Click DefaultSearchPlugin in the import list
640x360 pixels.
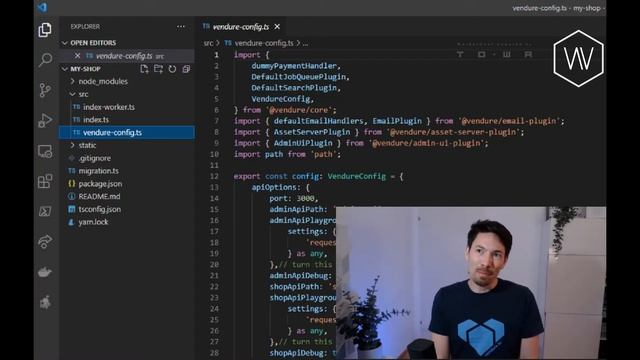pos(294,88)
